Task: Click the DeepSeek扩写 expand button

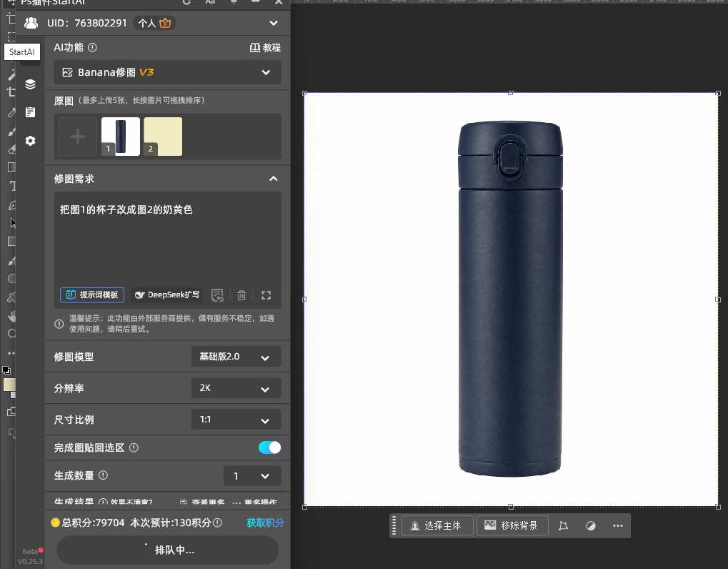Action: (166, 295)
